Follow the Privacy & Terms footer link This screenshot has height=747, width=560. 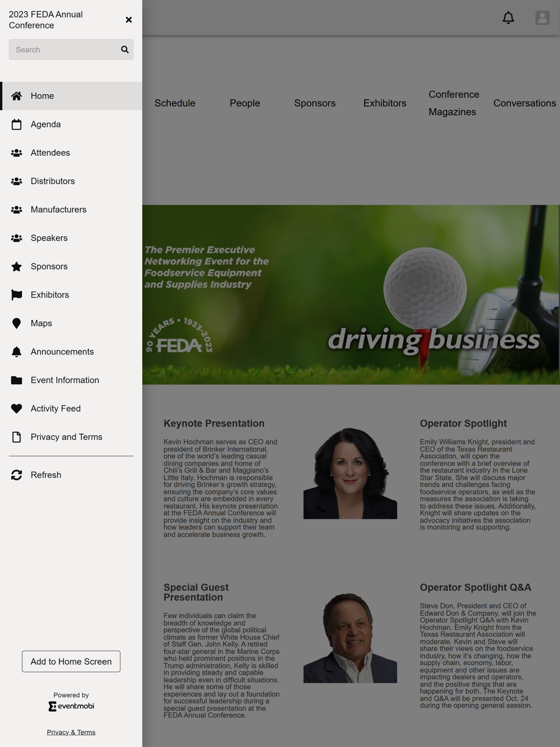click(x=71, y=732)
